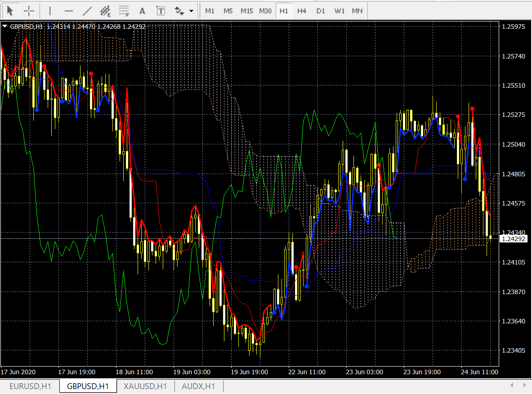The height and width of the screenshot is (394, 532).
Task: Choose the equidistant channel tool
Action: coord(105,10)
